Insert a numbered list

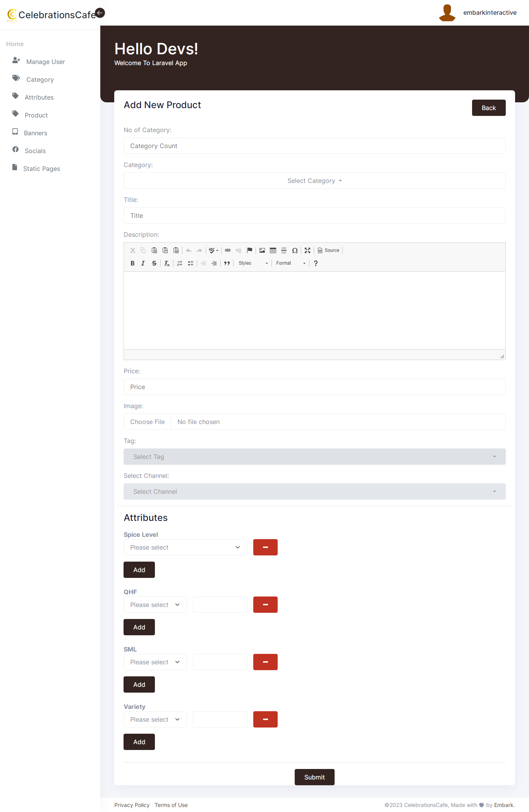[180, 263]
